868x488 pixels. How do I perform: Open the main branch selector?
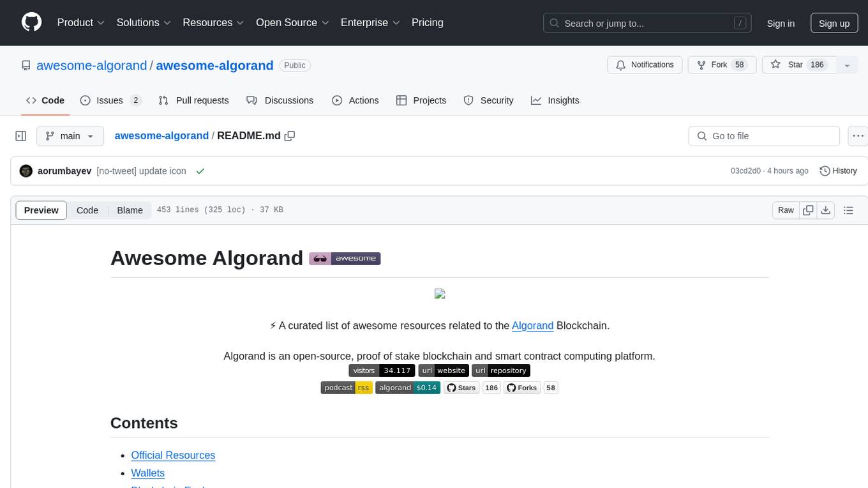tap(70, 136)
